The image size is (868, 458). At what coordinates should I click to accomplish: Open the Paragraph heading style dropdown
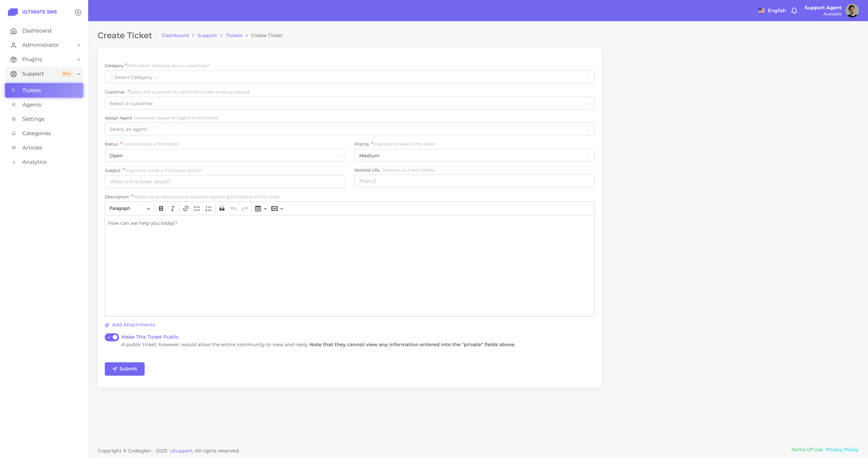pos(129,209)
